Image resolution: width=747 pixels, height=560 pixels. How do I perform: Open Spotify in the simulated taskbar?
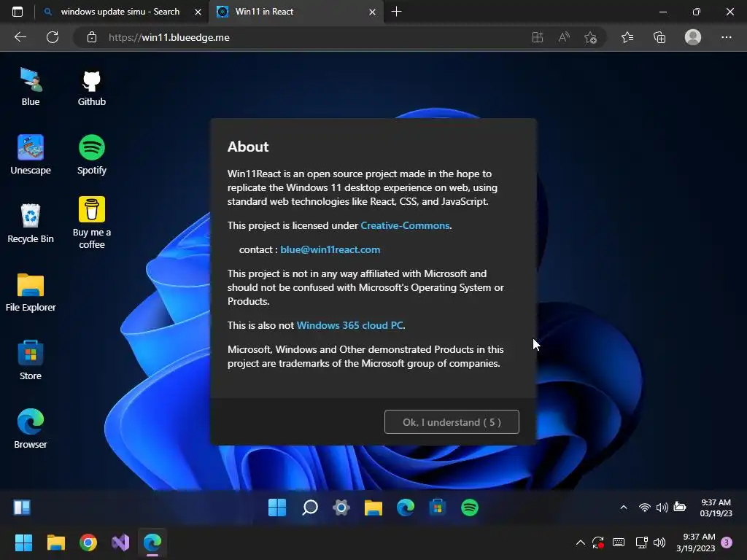[470, 507]
